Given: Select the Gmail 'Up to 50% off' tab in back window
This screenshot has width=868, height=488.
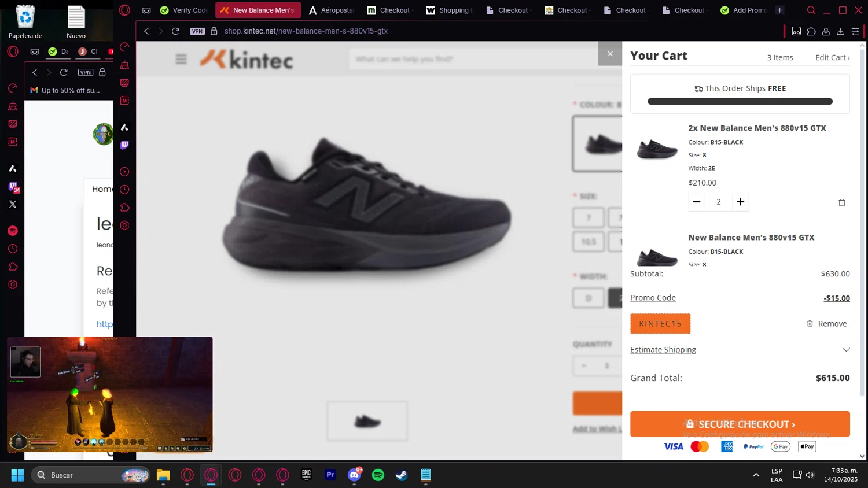Looking at the screenshot, I should click(x=65, y=90).
